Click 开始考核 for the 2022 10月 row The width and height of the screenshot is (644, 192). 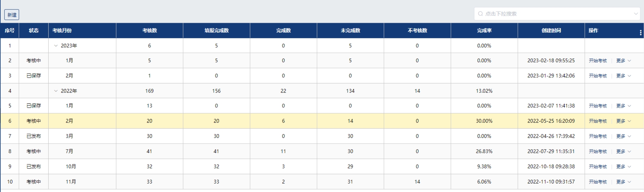tap(598, 167)
